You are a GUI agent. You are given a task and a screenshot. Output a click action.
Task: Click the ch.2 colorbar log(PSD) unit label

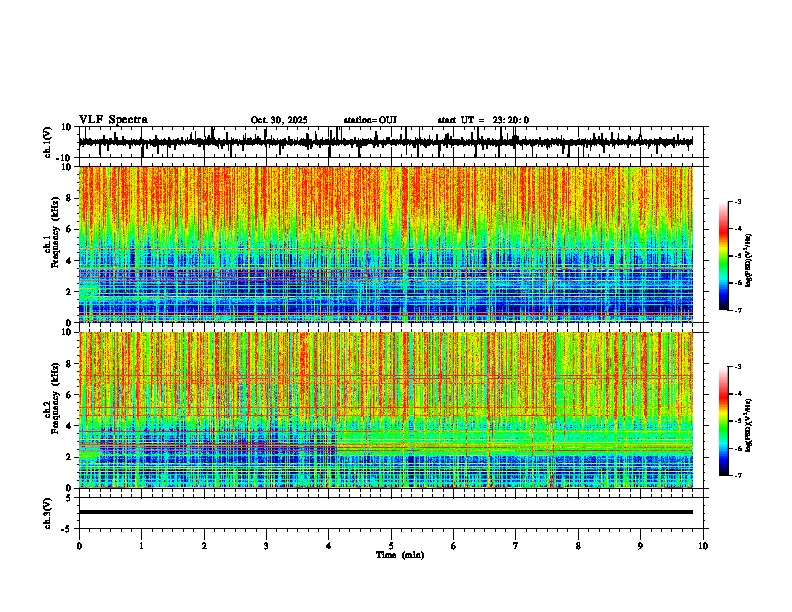749,426
